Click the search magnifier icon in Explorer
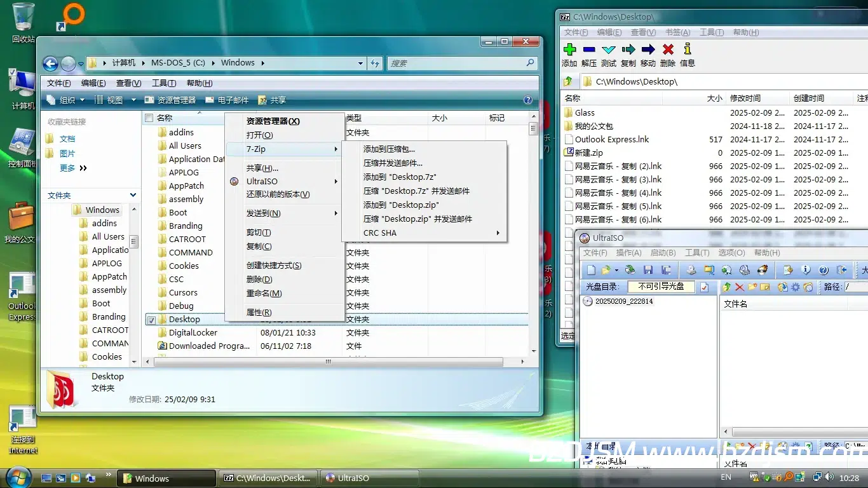The width and height of the screenshot is (868, 488). 531,63
